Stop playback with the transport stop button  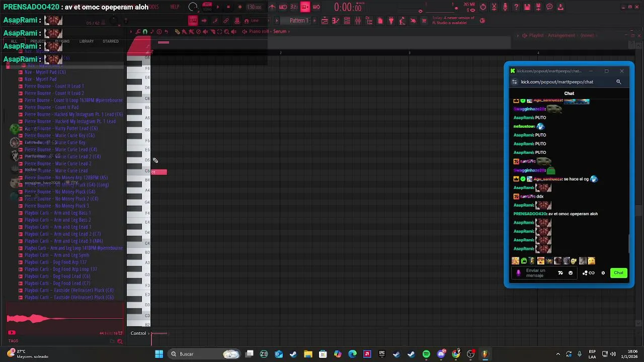tap(228, 7)
